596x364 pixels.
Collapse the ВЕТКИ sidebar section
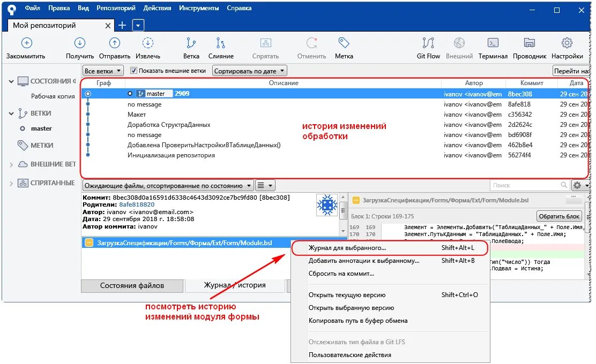click(11, 113)
